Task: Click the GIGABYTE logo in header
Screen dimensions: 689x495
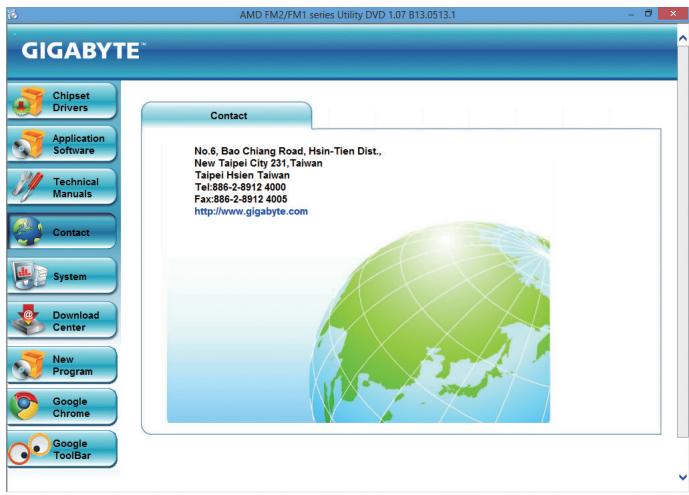Action: (x=83, y=51)
